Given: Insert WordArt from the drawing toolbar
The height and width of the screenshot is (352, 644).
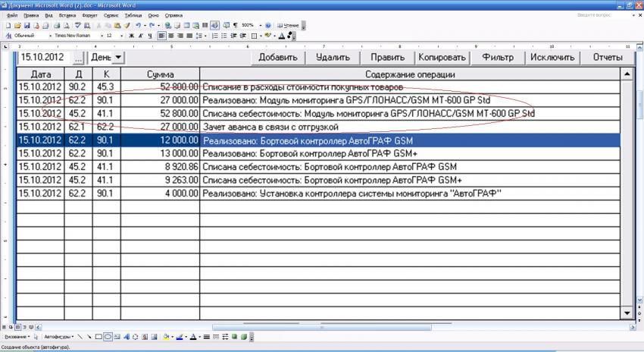Looking at the screenshot, I should (126, 336).
